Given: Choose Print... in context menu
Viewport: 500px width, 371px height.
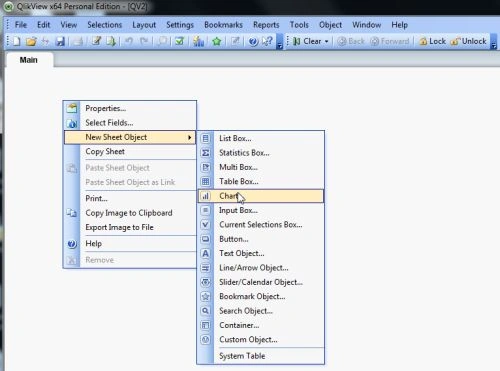Looking at the screenshot, I should (x=130, y=198).
